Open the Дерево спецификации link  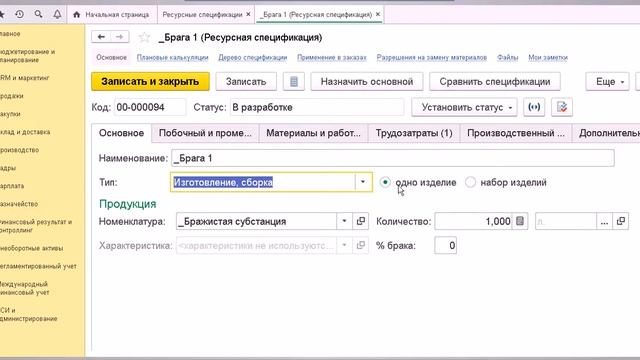click(253, 58)
